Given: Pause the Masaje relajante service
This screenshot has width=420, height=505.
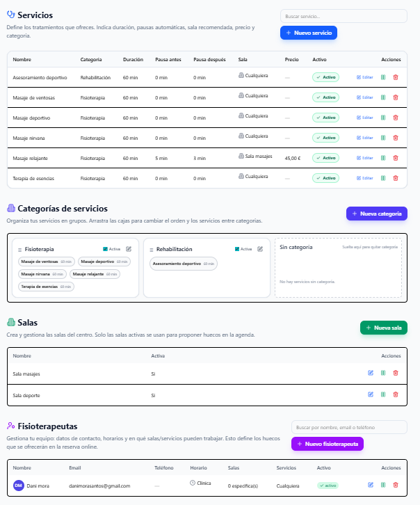Looking at the screenshot, I should pos(383,158).
